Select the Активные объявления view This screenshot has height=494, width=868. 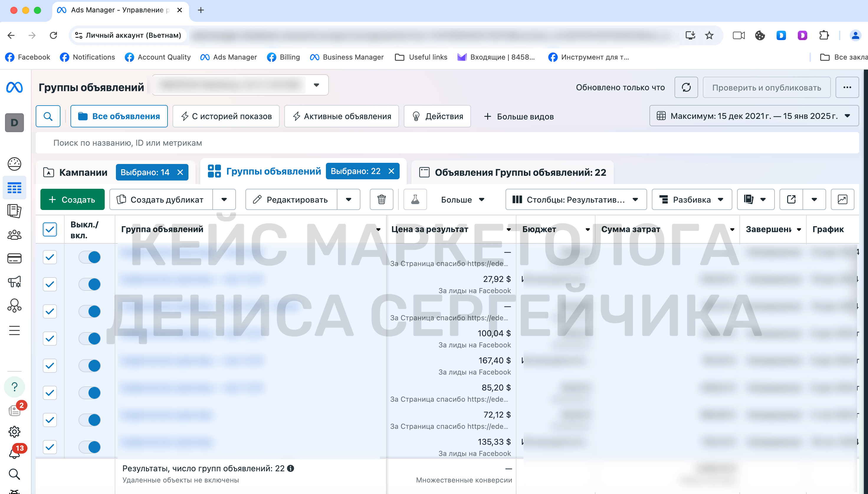[342, 116]
